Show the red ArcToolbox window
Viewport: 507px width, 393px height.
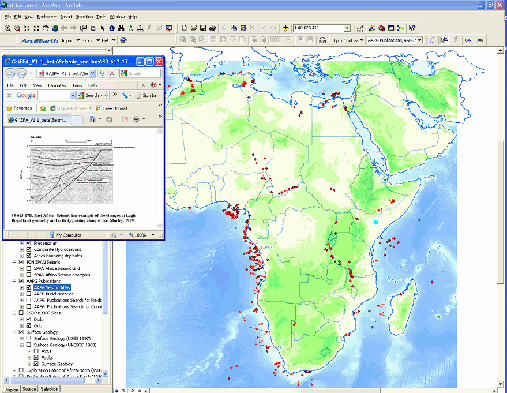coord(382,29)
